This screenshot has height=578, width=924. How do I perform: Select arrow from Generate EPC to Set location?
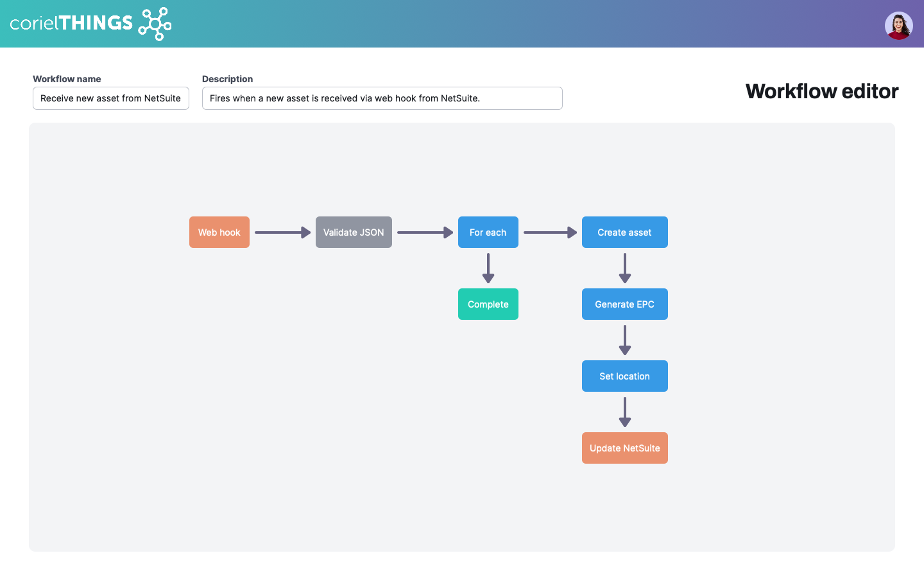pyautogui.click(x=625, y=340)
